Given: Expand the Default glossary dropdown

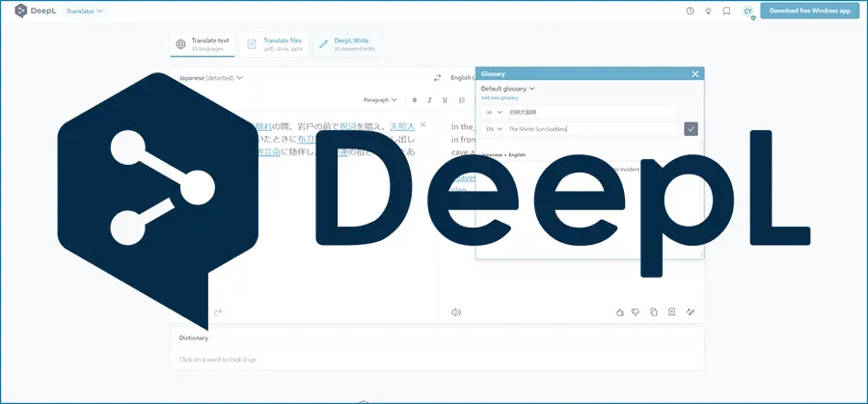Looking at the screenshot, I should [x=508, y=89].
